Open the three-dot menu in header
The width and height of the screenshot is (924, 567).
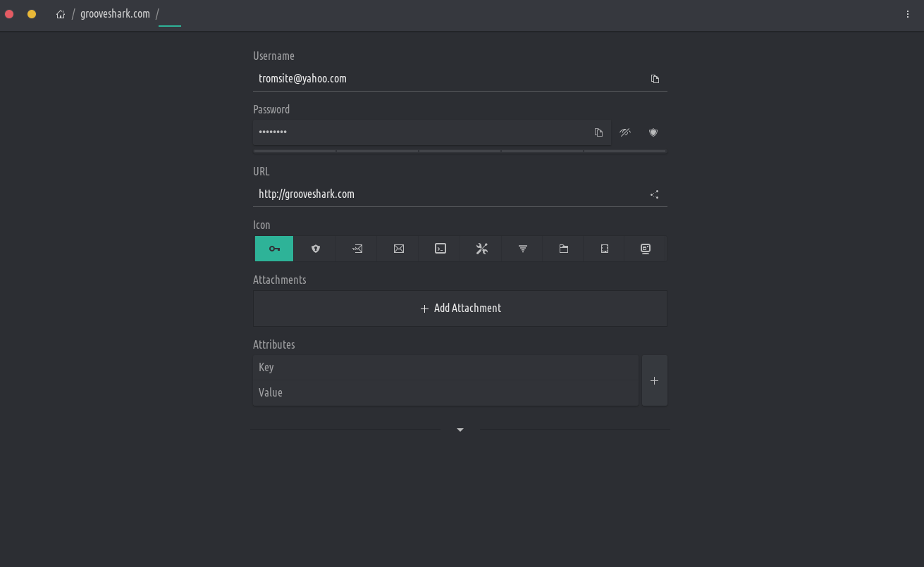908,14
